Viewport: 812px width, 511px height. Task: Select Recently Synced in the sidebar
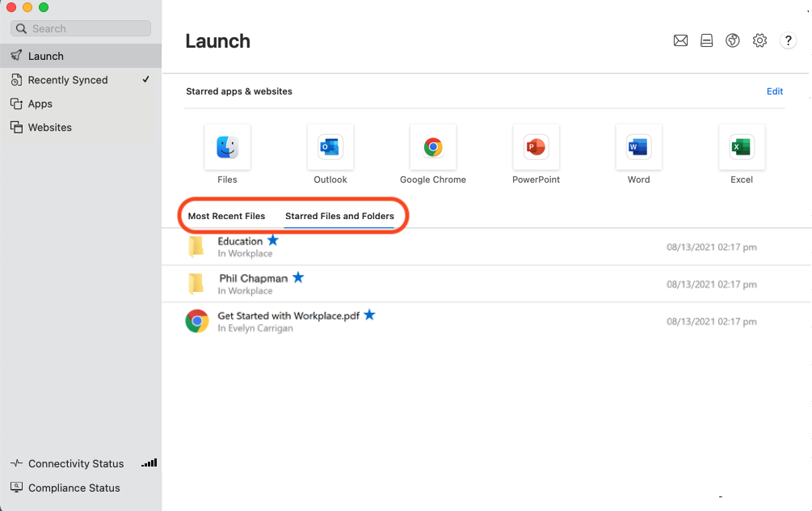click(x=69, y=80)
